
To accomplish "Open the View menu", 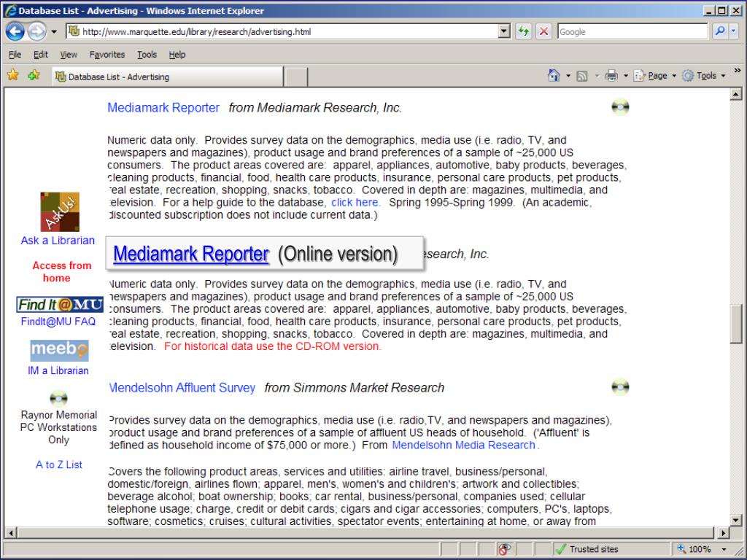I will [69, 55].
